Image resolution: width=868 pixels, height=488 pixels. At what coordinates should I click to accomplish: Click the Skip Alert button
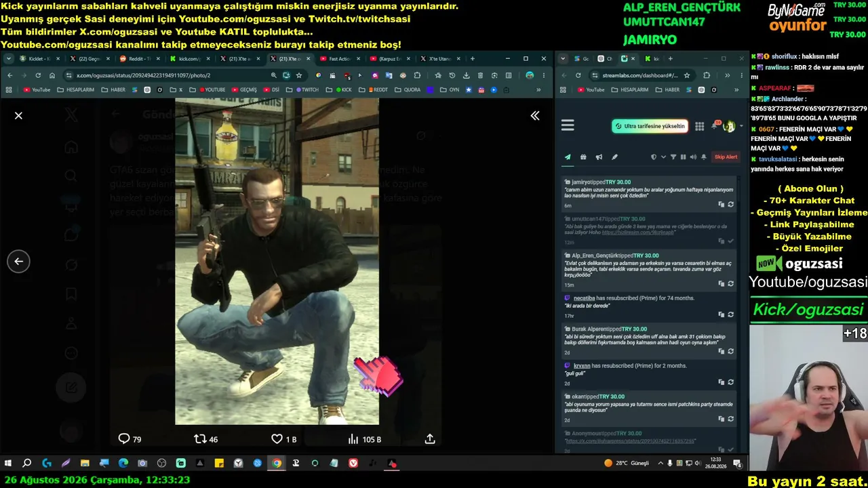[726, 157]
